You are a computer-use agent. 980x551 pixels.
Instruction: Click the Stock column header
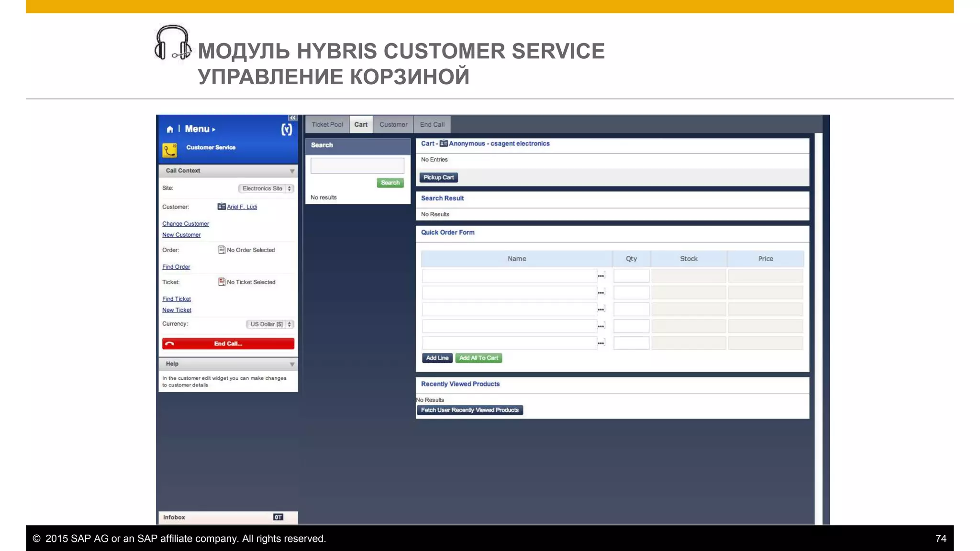[689, 259]
